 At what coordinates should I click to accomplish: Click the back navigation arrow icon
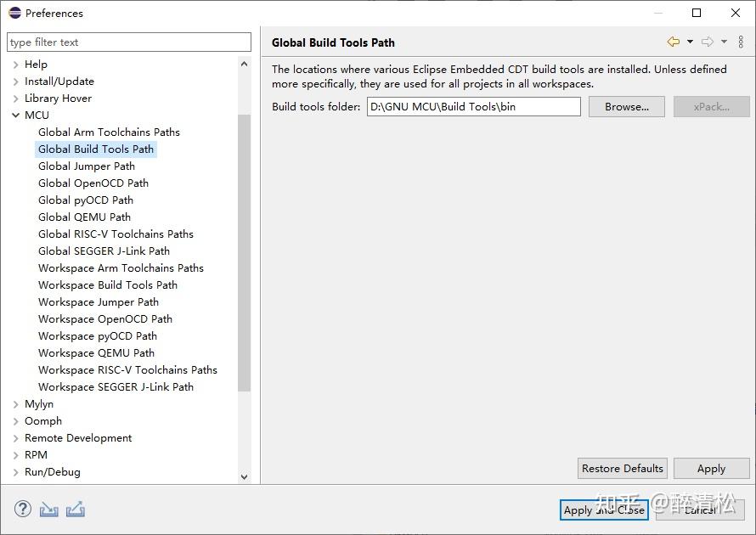coord(674,42)
